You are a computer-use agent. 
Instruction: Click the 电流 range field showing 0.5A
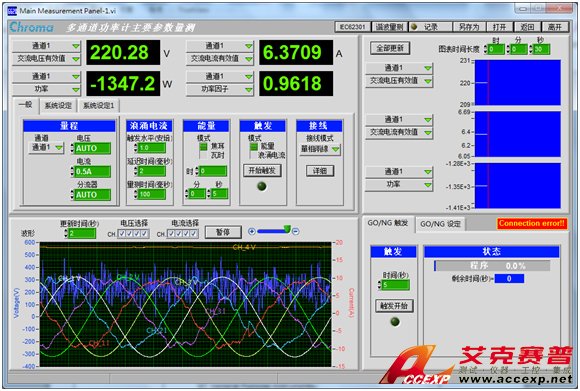[x=92, y=172]
